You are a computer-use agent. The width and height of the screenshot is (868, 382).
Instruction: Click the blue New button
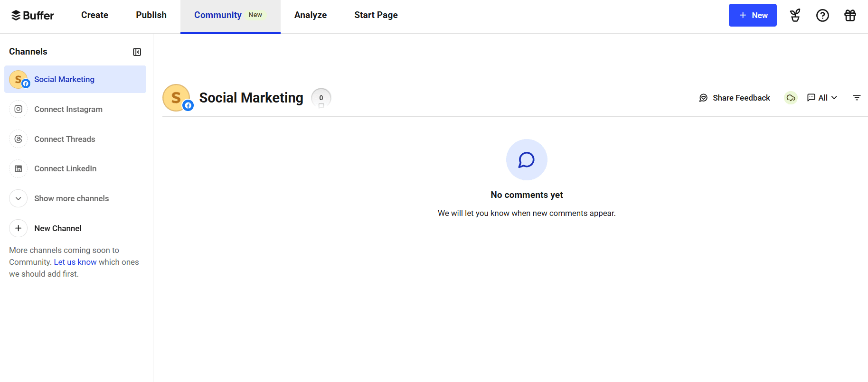[x=752, y=15]
